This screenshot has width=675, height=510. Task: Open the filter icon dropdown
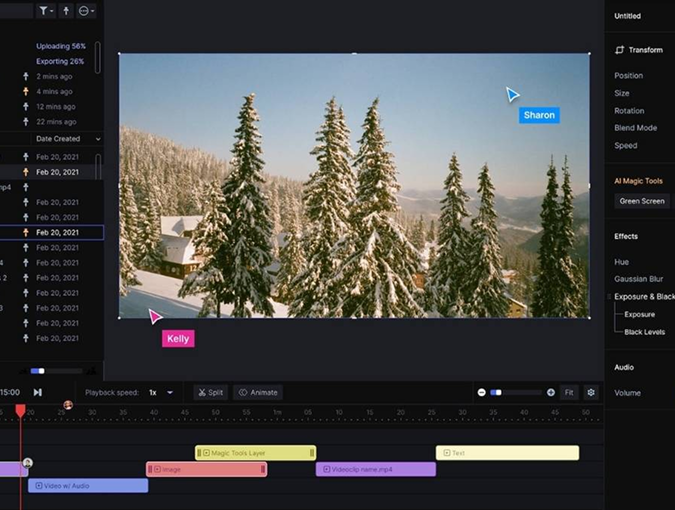point(47,11)
